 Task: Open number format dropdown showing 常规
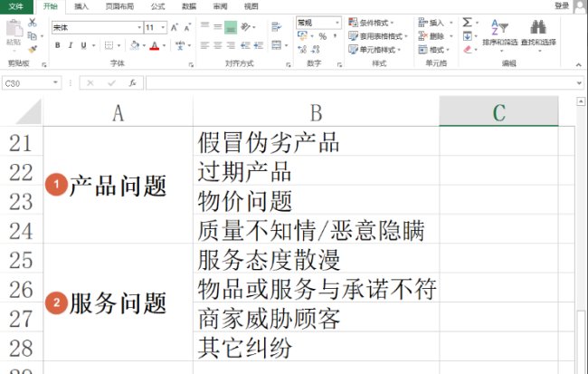point(318,23)
